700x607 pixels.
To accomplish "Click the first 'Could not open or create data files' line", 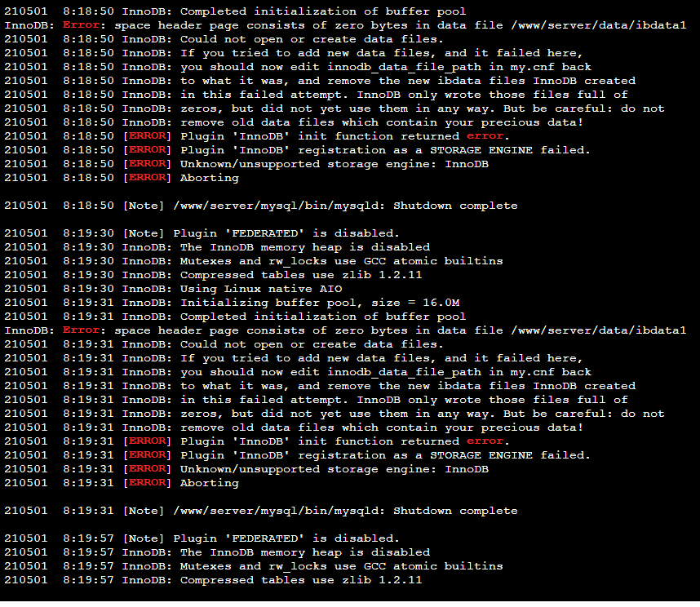I will point(224,39).
